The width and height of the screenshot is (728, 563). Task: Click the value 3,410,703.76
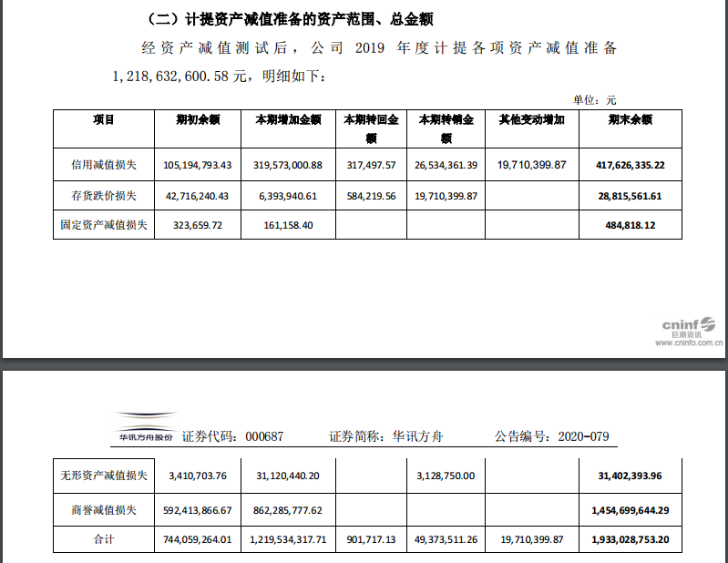(198, 476)
